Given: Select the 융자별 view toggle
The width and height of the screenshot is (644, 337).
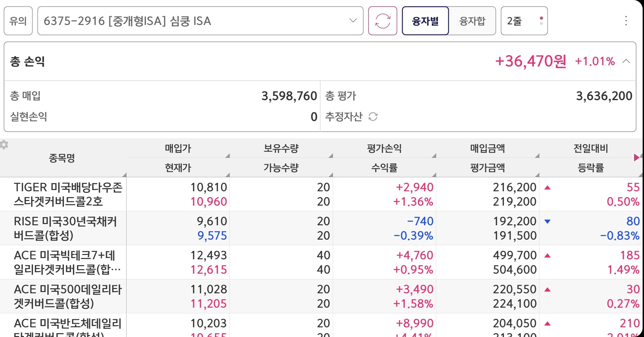Looking at the screenshot, I should (x=425, y=21).
